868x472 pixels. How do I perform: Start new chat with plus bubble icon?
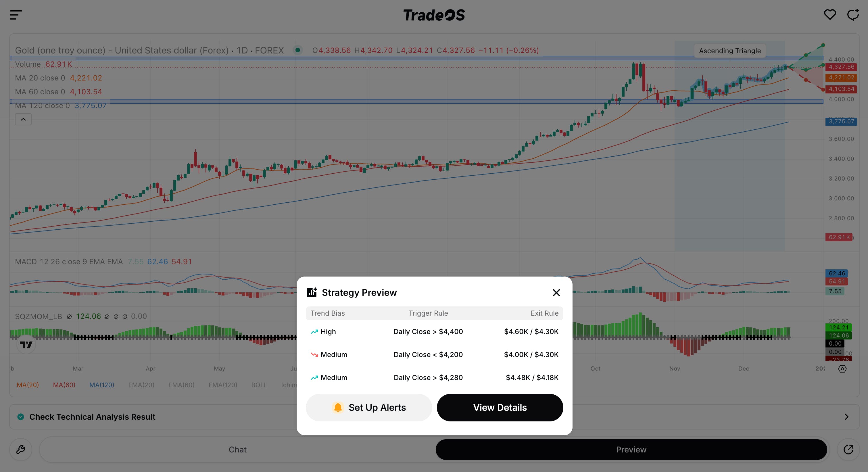point(853,14)
